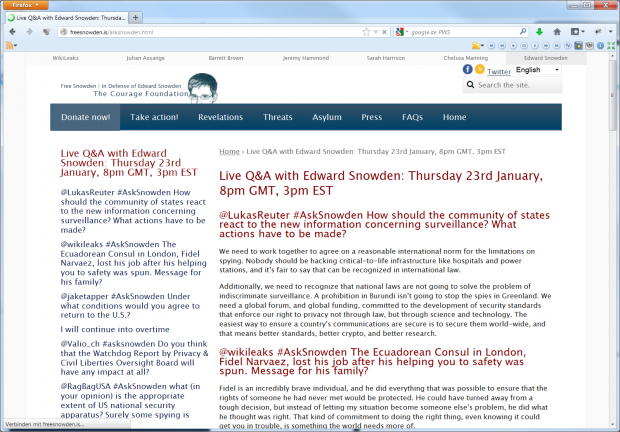Viewport: 620px width, 432px height.
Task: Open the Asylum menu item
Action: click(x=327, y=117)
